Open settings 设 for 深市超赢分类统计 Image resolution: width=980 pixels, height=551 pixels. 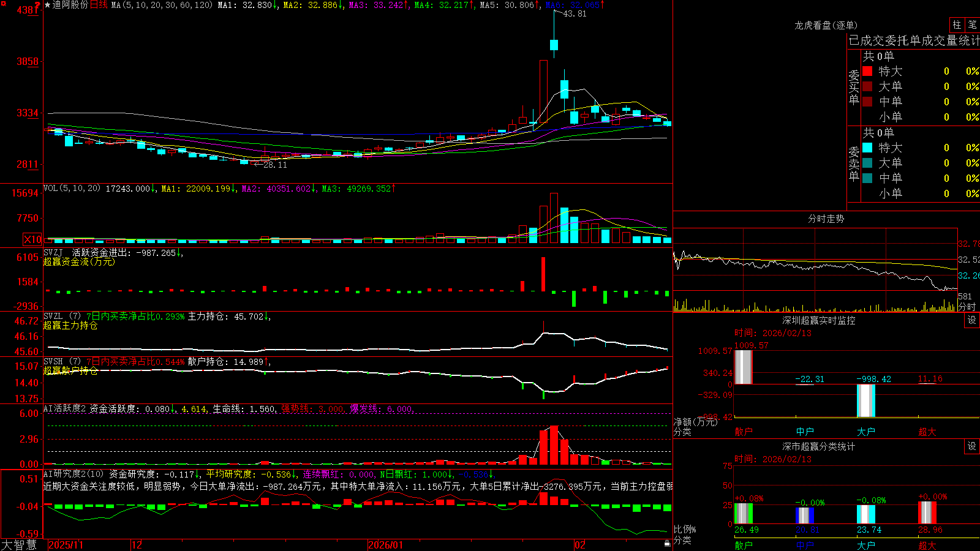972,446
